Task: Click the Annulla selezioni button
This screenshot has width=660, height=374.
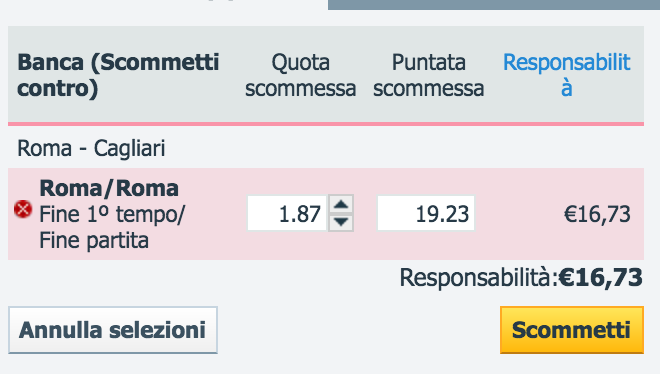Action: (x=113, y=330)
